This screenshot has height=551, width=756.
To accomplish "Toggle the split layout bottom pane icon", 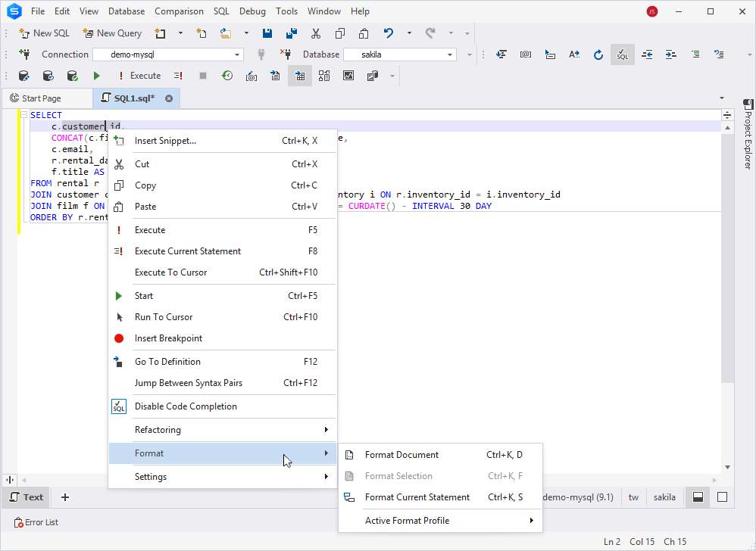I will point(698,497).
